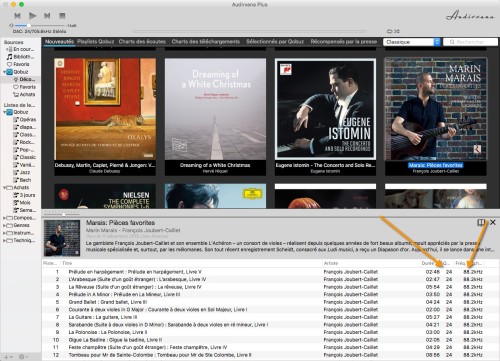Select track 3 La Rêveuse
The width and height of the screenshot is (500, 361).
(270, 287)
